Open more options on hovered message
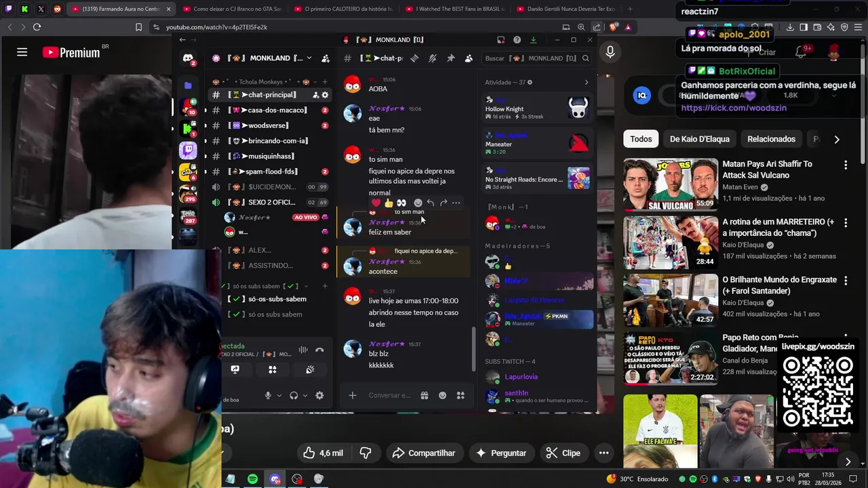Image resolution: width=868 pixels, height=488 pixels. point(456,203)
